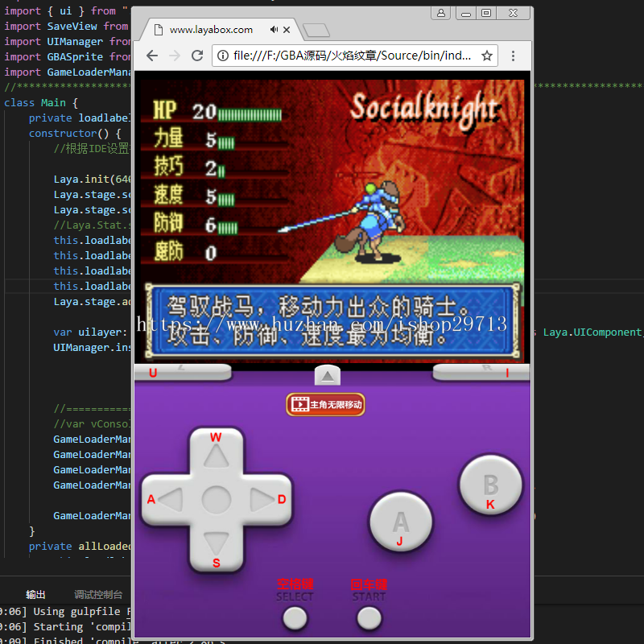Image resolution: width=644 pixels, height=644 pixels.
Task: Click 'var uilayer:' code line
Action: pyautogui.click(x=90, y=332)
